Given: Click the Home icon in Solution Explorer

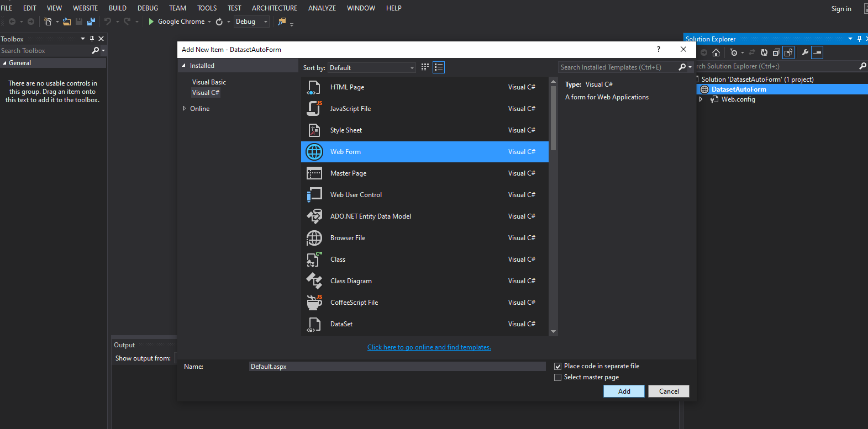Looking at the screenshot, I should 716,52.
